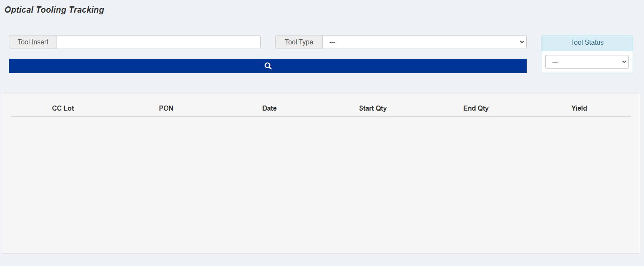Click the End Qty column header
Screen dimensions: 644x266
[476, 108]
